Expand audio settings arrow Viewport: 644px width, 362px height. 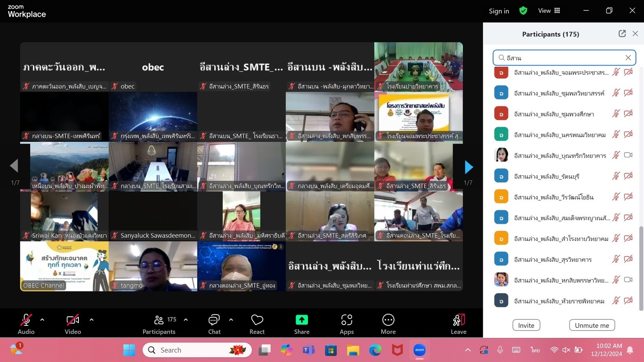pyautogui.click(x=42, y=320)
